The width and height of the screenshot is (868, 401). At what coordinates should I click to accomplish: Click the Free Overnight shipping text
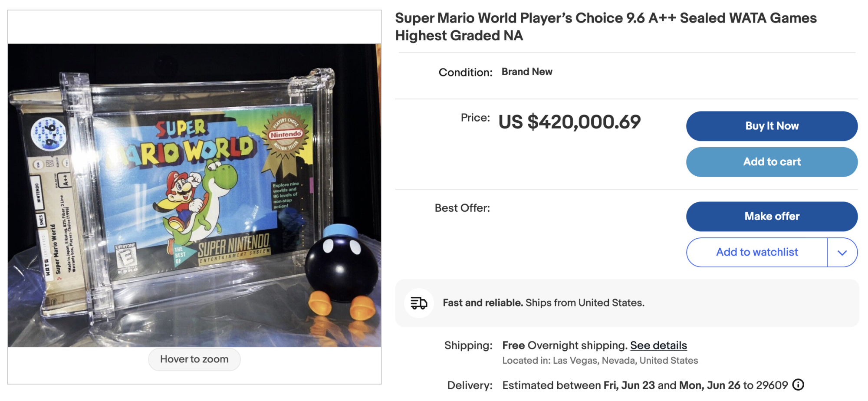[564, 345]
